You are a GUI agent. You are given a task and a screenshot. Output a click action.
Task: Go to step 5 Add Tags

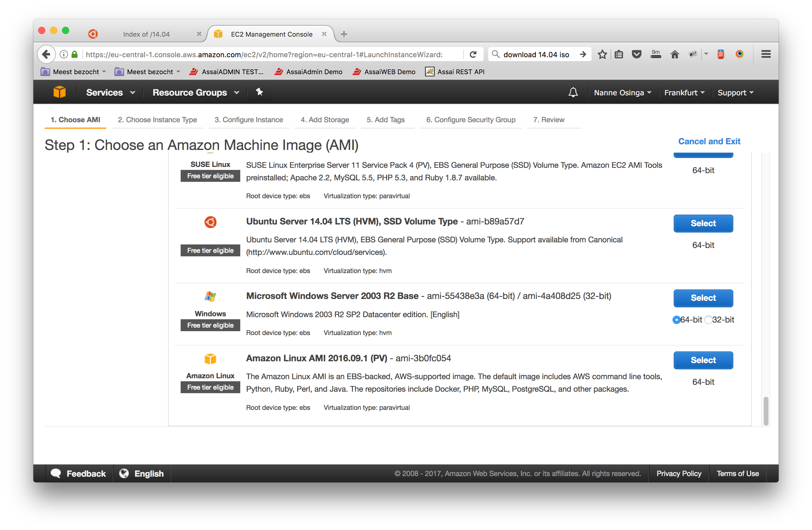pos(385,120)
